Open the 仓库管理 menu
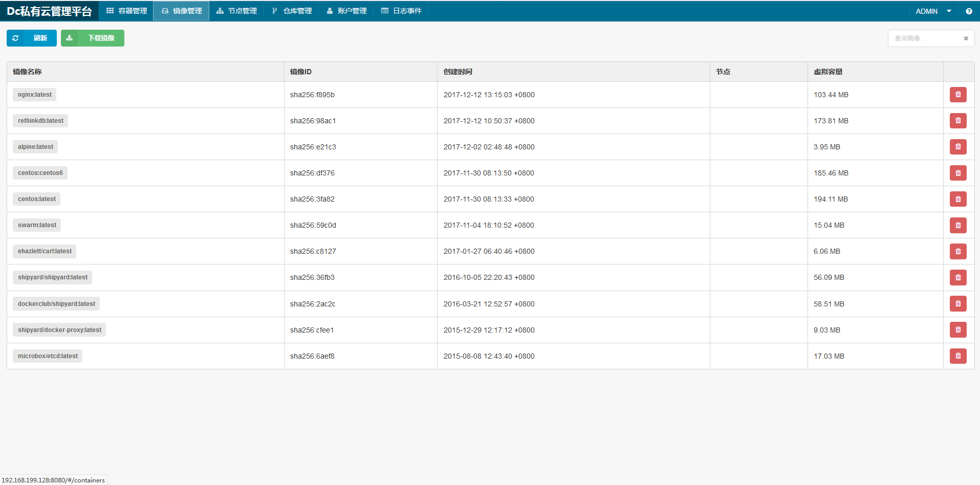980x485 pixels. click(292, 11)
